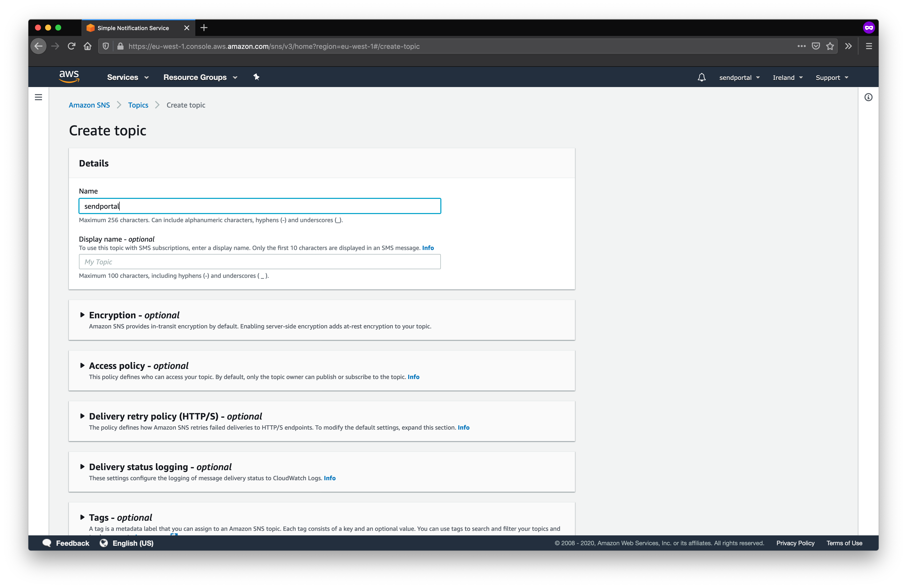Image resolution: width=907 pixels, height=588 pixels.
Task: Open Privacy Policy link
Action: [795, 543]
